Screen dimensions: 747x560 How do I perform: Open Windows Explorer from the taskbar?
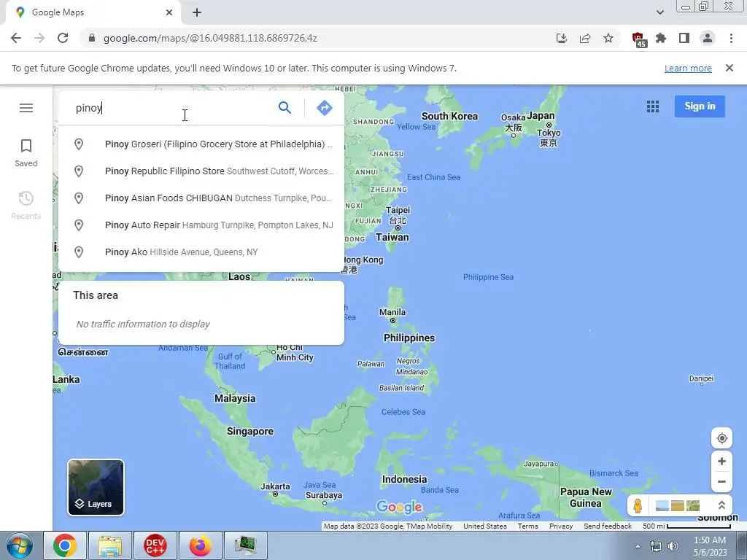tap(110, 545)
